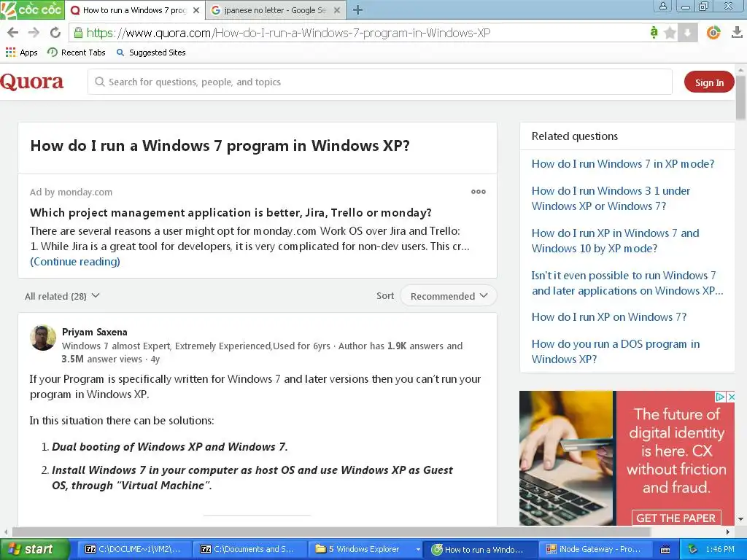Close the sidebar ad with X icon
This screenshot has height=560, width=747.
click(731, 396)
